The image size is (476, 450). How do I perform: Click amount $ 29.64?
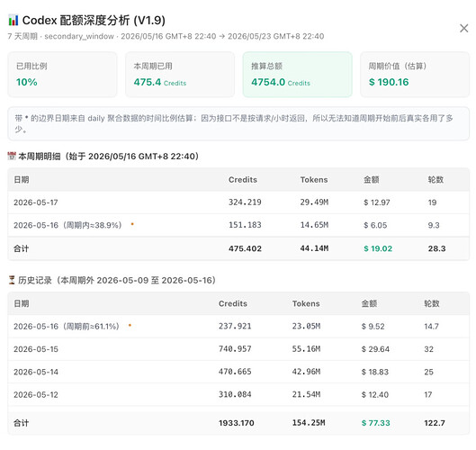[375, 349]
